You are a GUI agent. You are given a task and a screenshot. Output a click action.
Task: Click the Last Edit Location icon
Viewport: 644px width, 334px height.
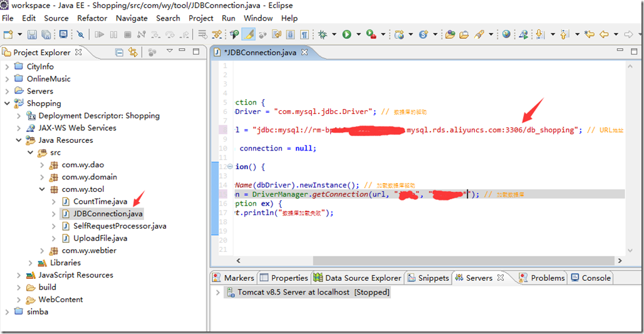589,34
